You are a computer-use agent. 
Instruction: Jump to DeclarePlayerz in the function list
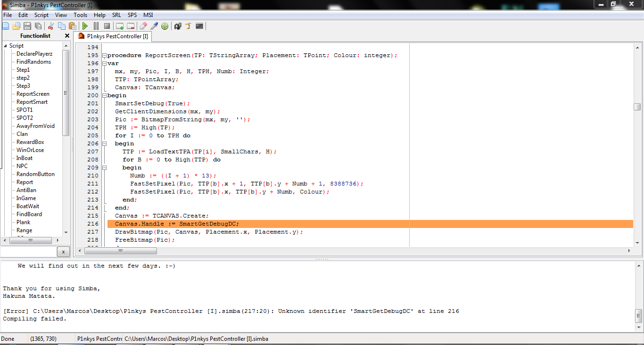(x=34, y=54)
